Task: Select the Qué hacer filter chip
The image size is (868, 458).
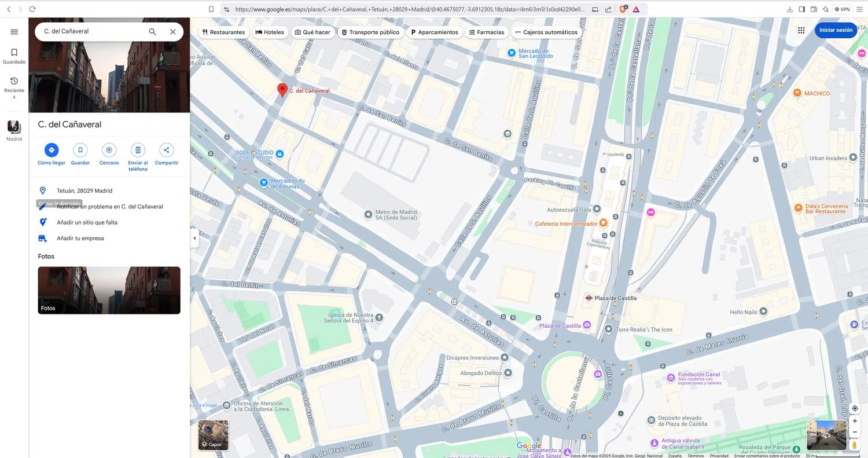Action: (x=312, y=32)
